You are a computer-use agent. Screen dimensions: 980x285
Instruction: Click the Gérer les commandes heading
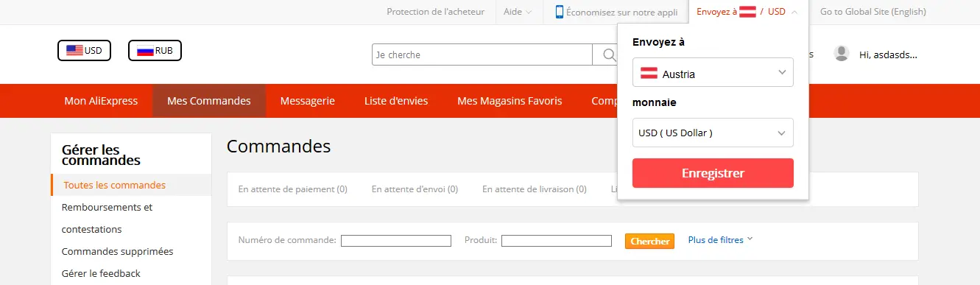101,155
